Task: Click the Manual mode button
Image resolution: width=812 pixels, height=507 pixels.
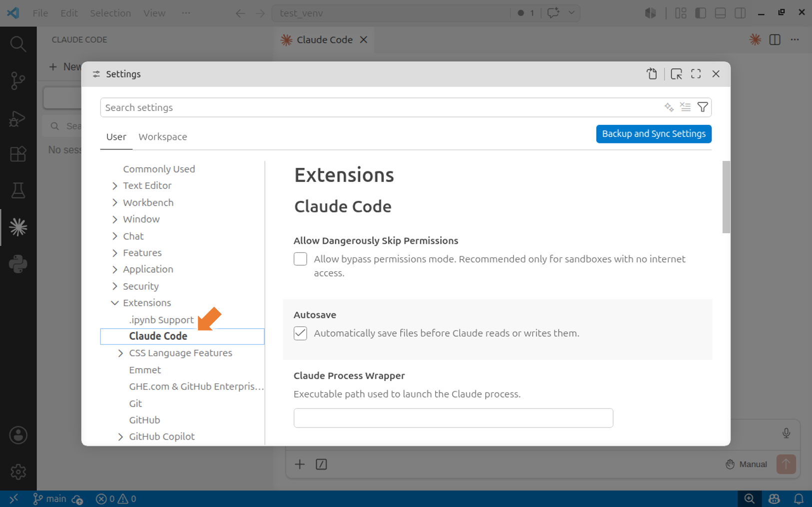Action: (x=746, y=465)
